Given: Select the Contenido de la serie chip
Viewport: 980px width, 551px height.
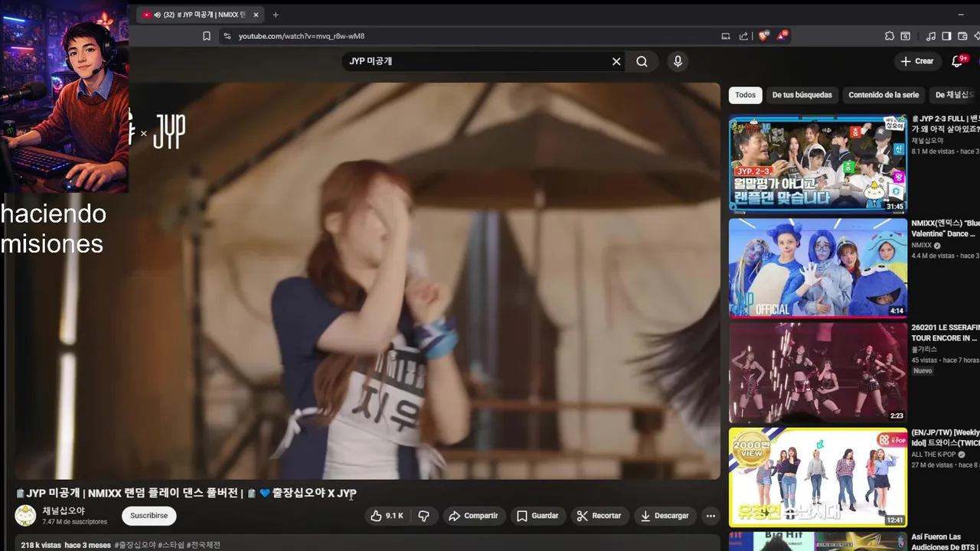Looking at the screenshot, I should tap(884, 95).
